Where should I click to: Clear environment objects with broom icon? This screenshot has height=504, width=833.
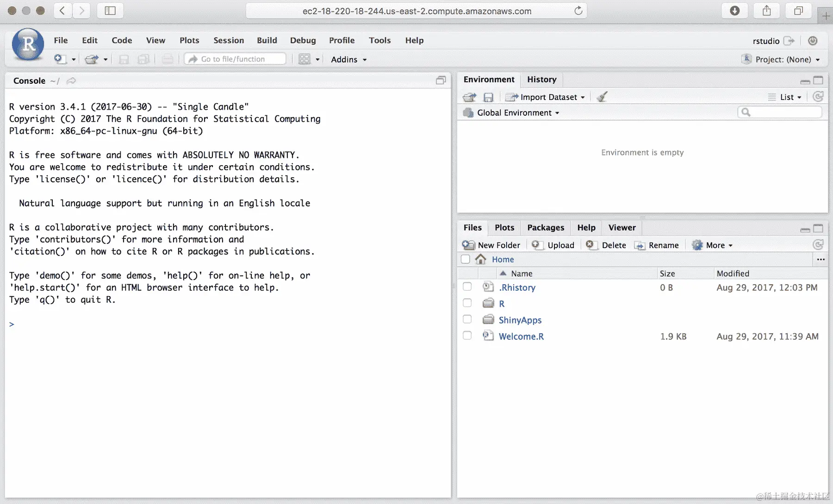(602, 97)
